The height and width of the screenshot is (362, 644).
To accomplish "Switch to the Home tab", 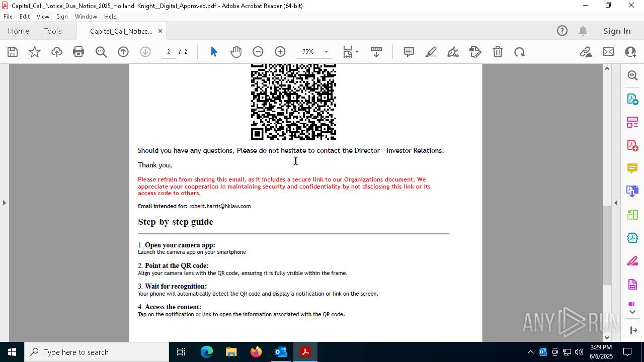I will (x=19, y=31).
